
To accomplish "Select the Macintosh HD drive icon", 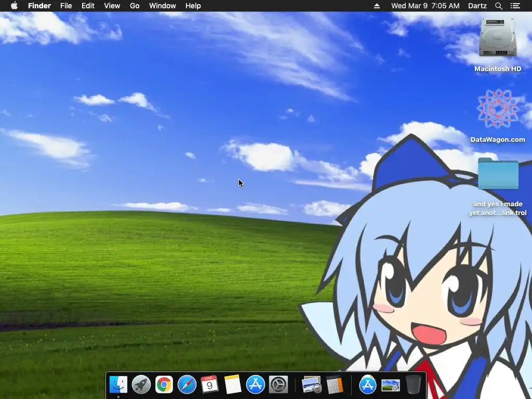I will (x=498, y=37).
